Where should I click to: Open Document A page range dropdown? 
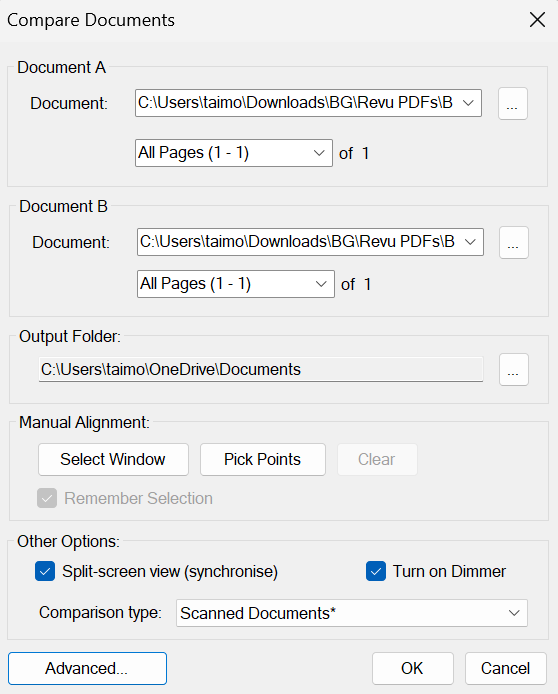point(234,153)
